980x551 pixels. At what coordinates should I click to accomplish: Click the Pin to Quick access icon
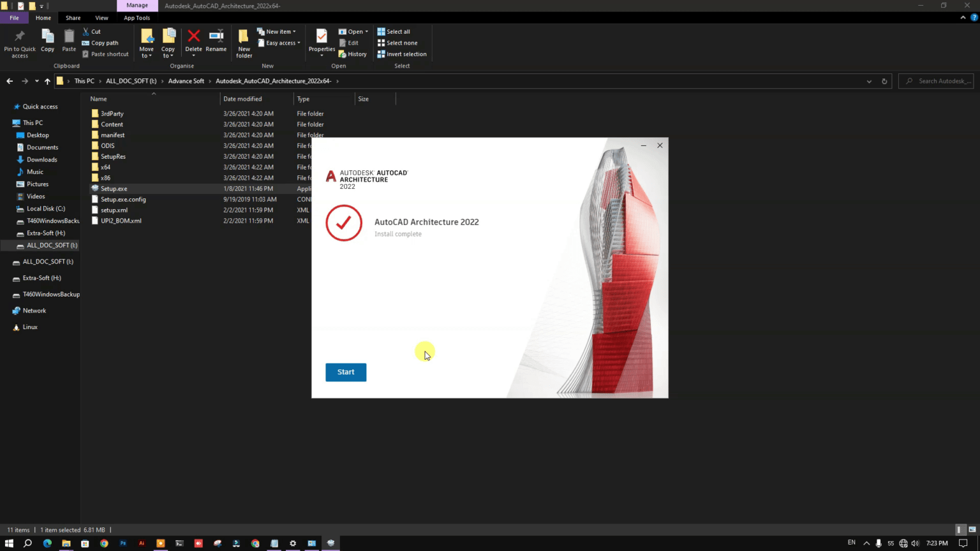tap(19, 40)
